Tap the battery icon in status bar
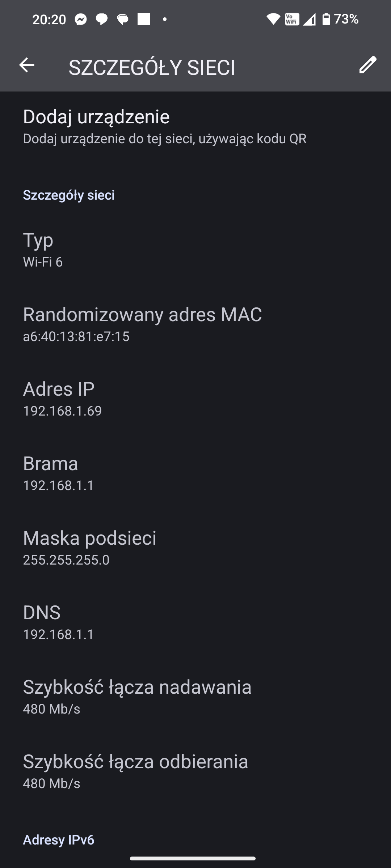 click(326, 19)
